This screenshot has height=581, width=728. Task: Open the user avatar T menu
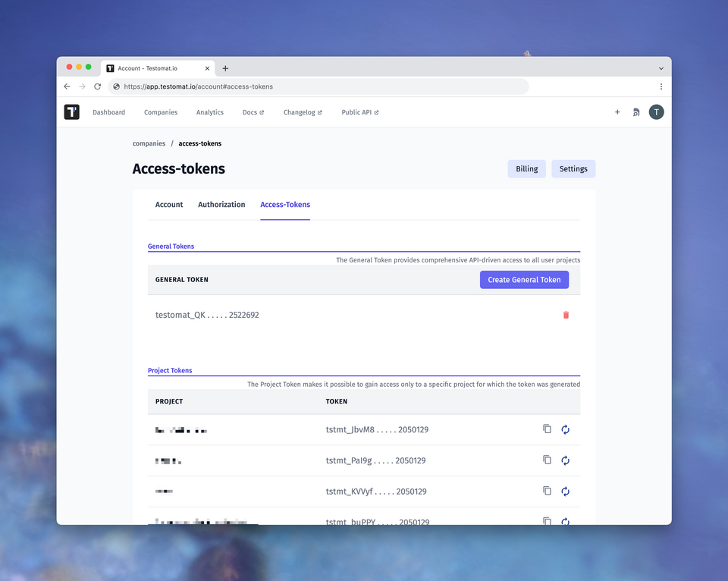click(656, 112)
